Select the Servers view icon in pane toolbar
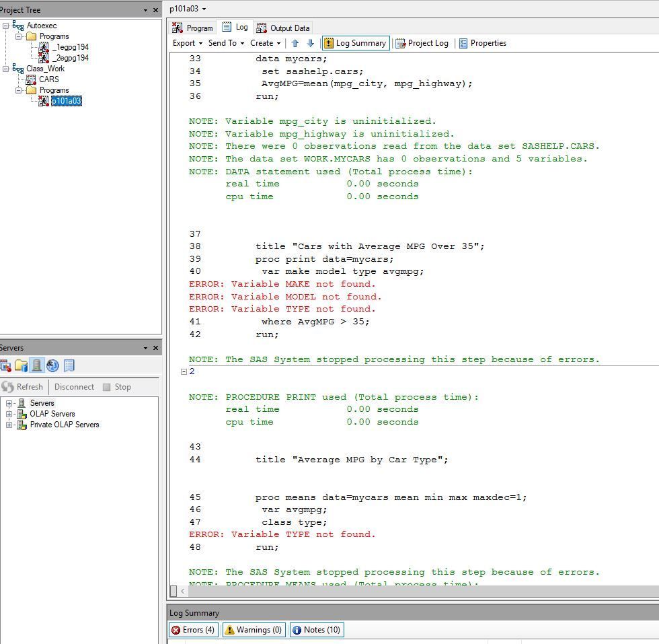 tap(37, 365)
